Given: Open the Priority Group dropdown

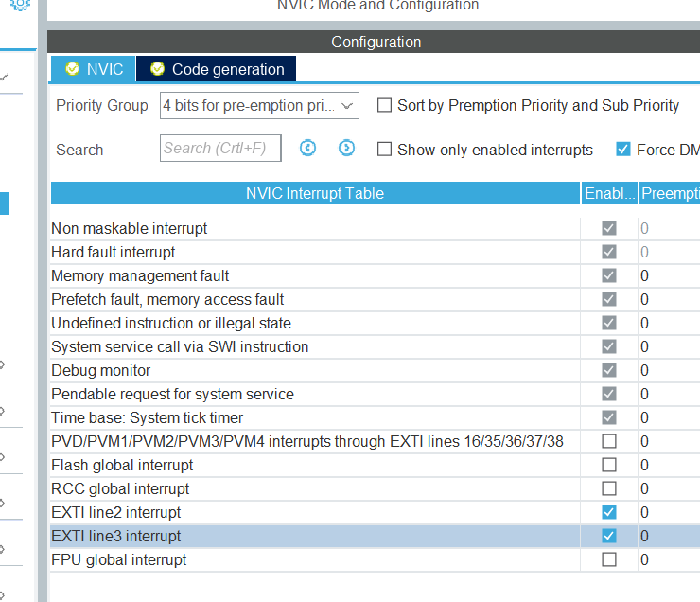Looking at the screenshot, I should (x=259, y=106).
